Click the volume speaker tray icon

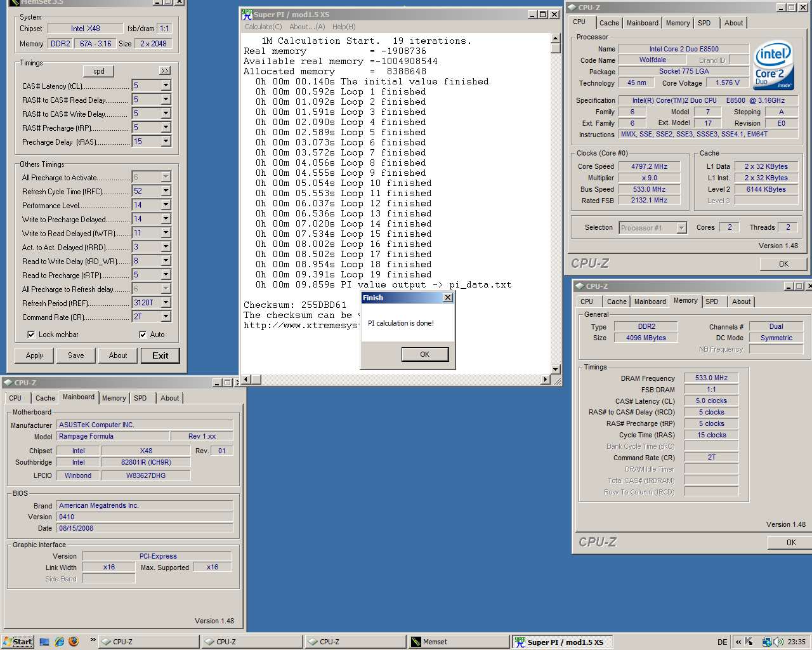click(x=778, y=642)
